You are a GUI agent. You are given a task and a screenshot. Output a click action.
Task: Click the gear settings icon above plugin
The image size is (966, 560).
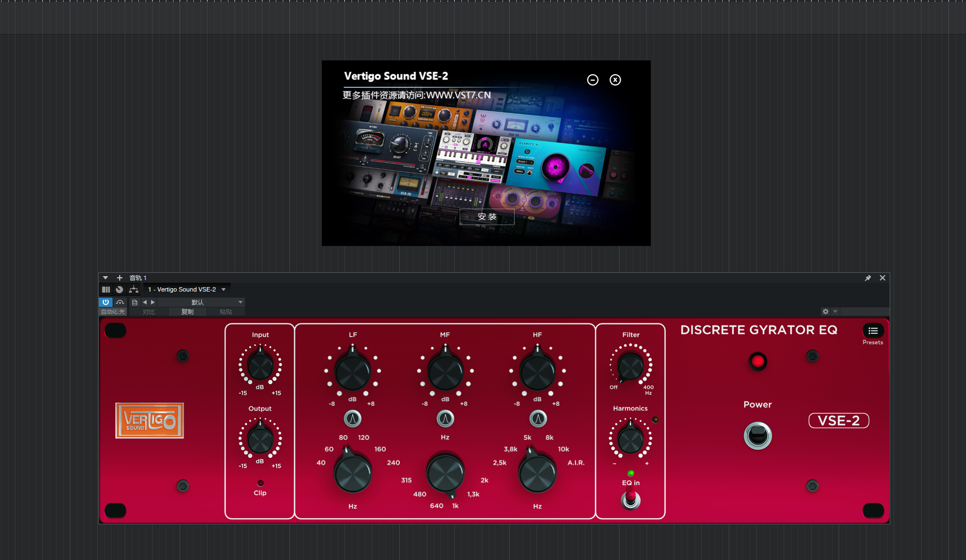click(x=825, y=312)
